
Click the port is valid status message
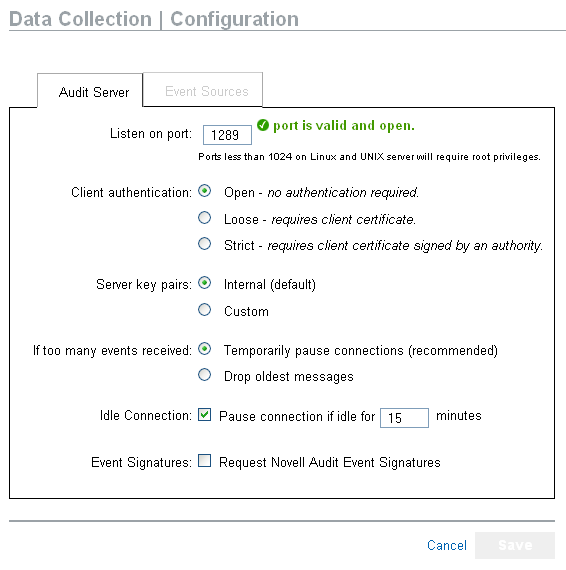pos(344,125)
